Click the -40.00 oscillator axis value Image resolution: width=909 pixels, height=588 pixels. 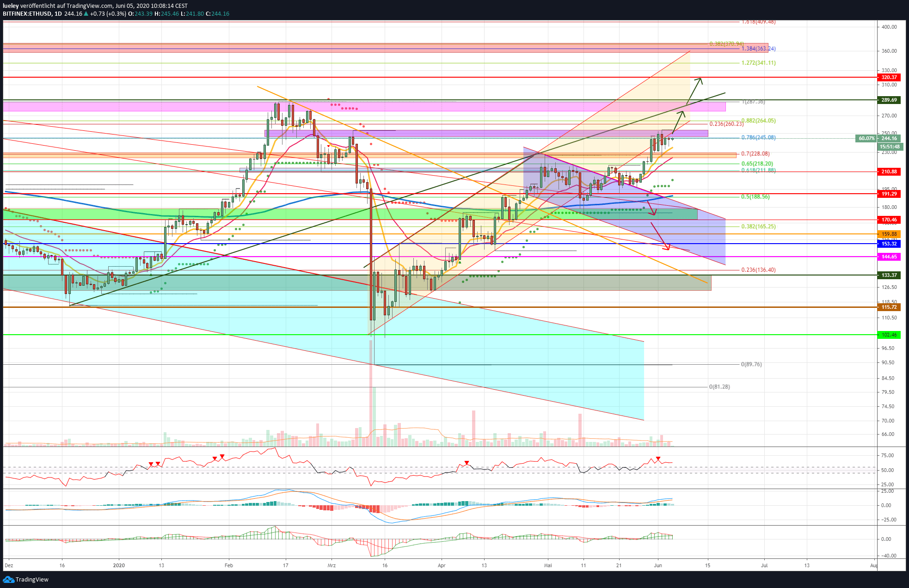(889, 556)
